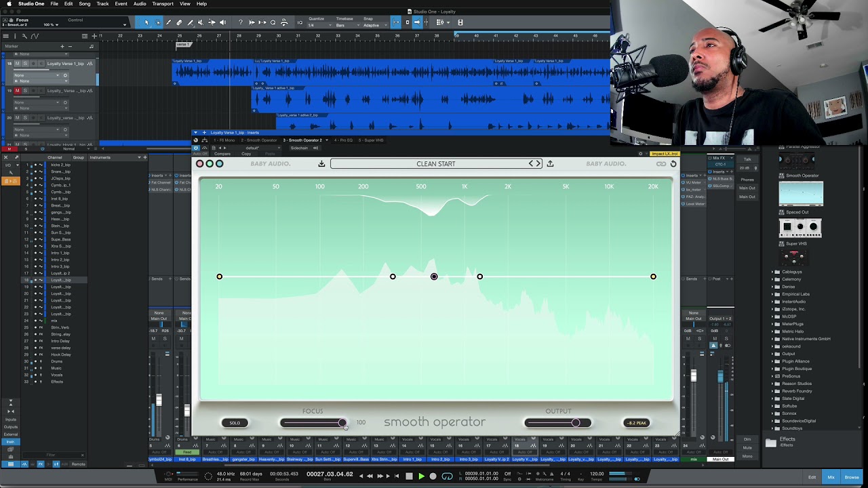The image size is (868, 488).
Task: Click the Stop button in transport
Action: (x=409, y=476)
